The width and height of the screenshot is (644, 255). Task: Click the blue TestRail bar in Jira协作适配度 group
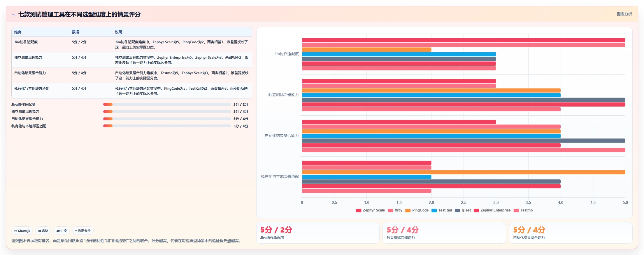pos(399,54)
